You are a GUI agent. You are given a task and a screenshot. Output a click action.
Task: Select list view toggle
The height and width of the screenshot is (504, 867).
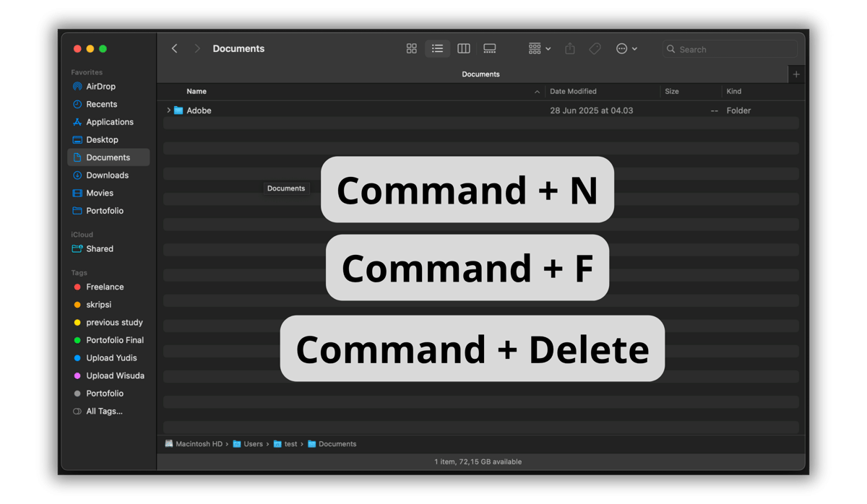click(437, 48)
